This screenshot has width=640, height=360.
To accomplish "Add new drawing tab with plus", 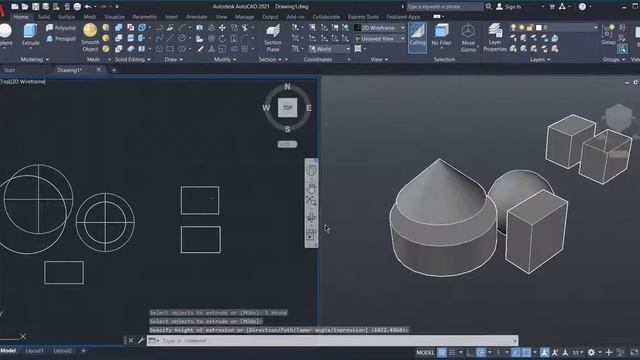I will [114, 70].
